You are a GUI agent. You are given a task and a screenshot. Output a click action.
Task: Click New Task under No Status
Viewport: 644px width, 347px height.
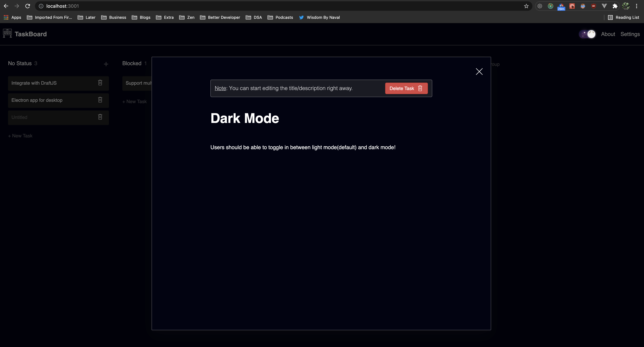tap(20, 136)
